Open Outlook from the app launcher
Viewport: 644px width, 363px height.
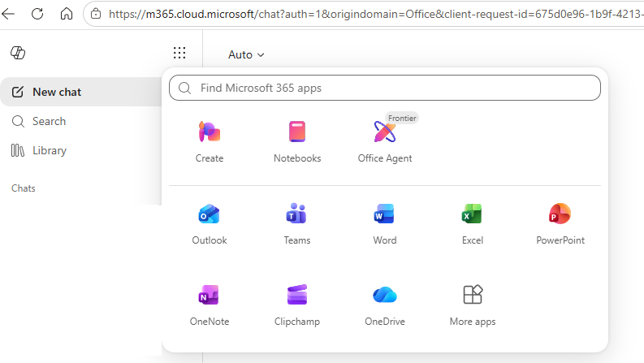(210, 224)
